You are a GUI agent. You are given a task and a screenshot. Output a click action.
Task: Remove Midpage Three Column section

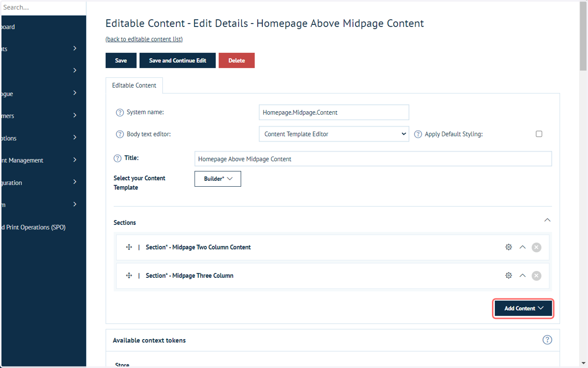(x=537, y=276)
